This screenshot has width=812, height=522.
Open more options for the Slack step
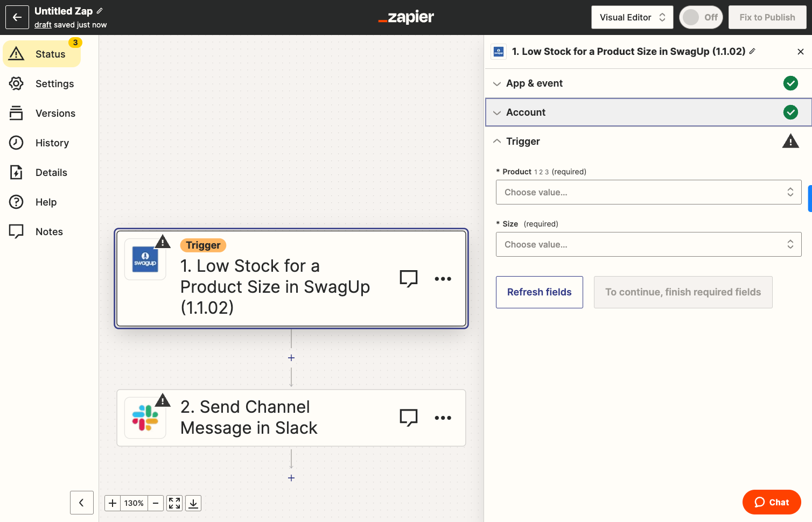443,418
